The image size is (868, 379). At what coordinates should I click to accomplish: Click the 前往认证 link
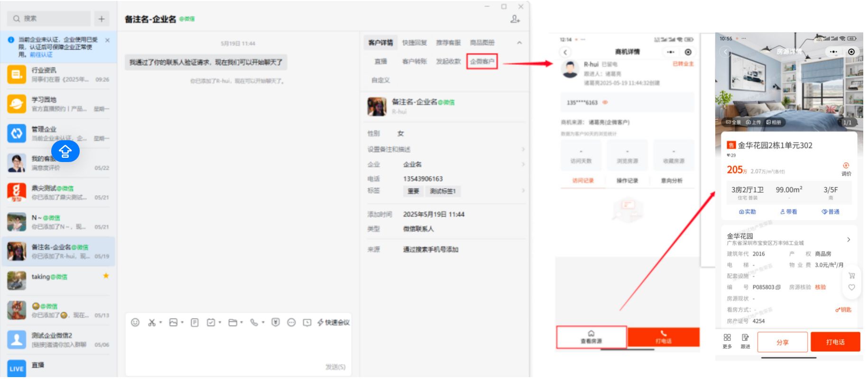click(x=41, y=55)
